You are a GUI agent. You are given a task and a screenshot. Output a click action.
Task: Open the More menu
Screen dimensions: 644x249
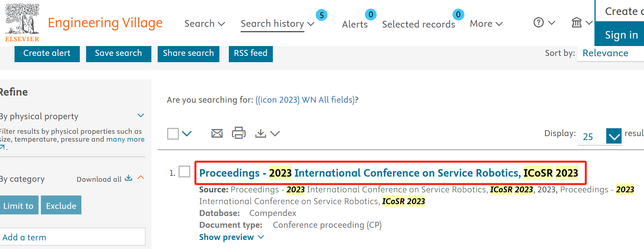(486, 24)
